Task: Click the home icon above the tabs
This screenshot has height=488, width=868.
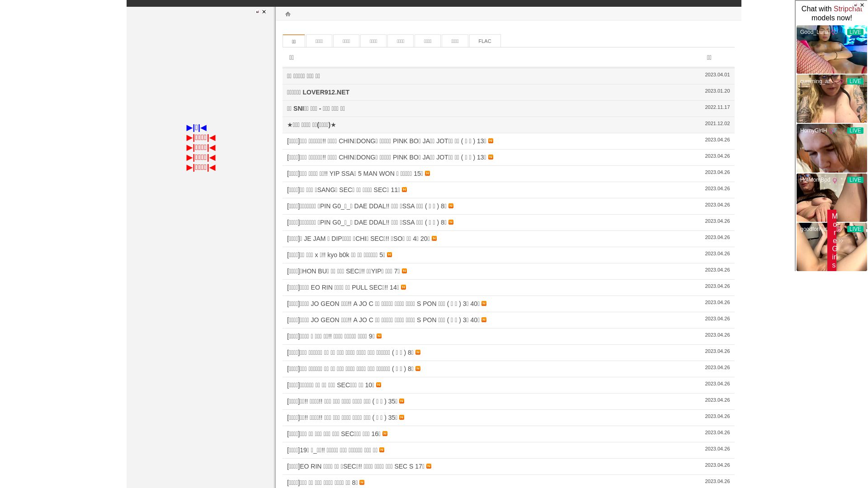Action: 288,14
